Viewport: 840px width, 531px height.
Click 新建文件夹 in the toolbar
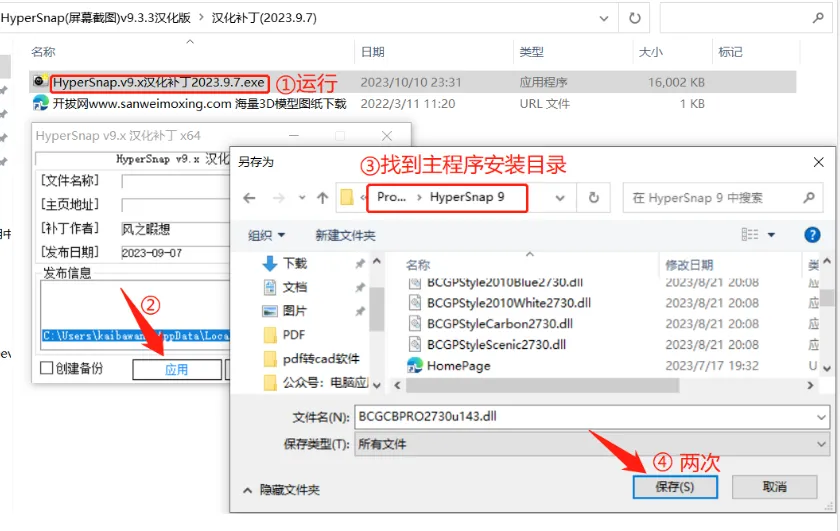coord(346,235)
